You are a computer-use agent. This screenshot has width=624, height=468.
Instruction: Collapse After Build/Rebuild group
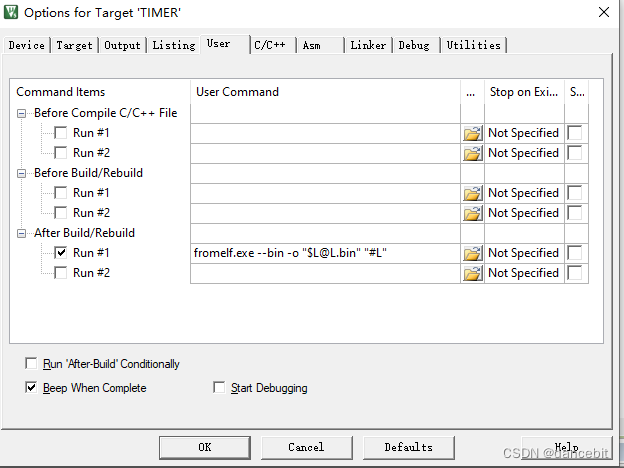pos(21,234)
